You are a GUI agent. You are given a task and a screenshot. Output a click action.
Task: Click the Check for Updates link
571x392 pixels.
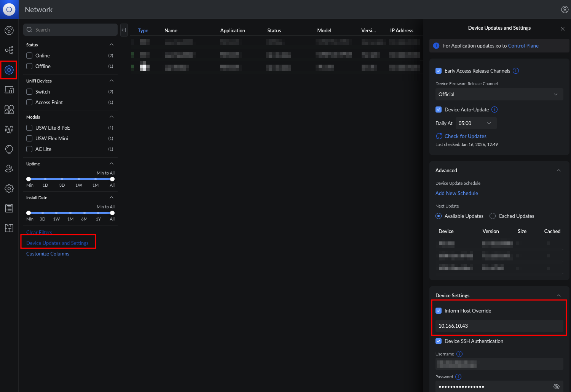click(465, 136)
